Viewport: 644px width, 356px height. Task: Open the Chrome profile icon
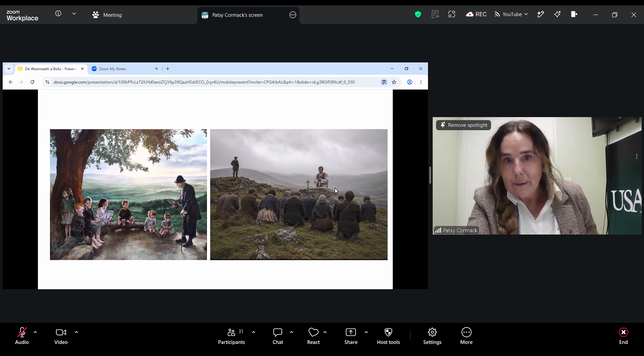(x=410, y=82)
